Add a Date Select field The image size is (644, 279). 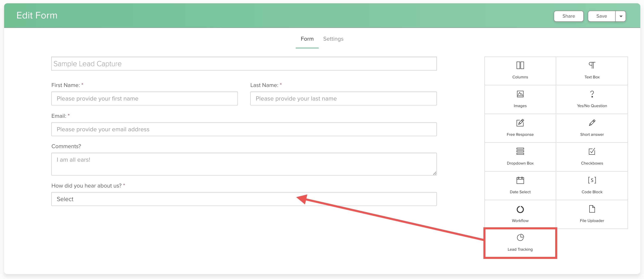tap(520, 186)
